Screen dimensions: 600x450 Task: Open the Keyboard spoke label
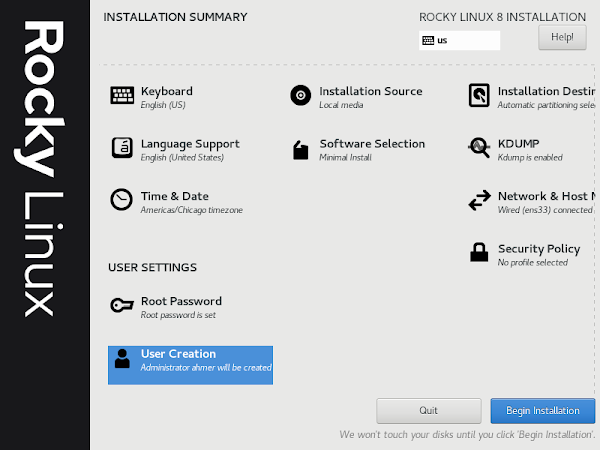(x=167, y=91)
